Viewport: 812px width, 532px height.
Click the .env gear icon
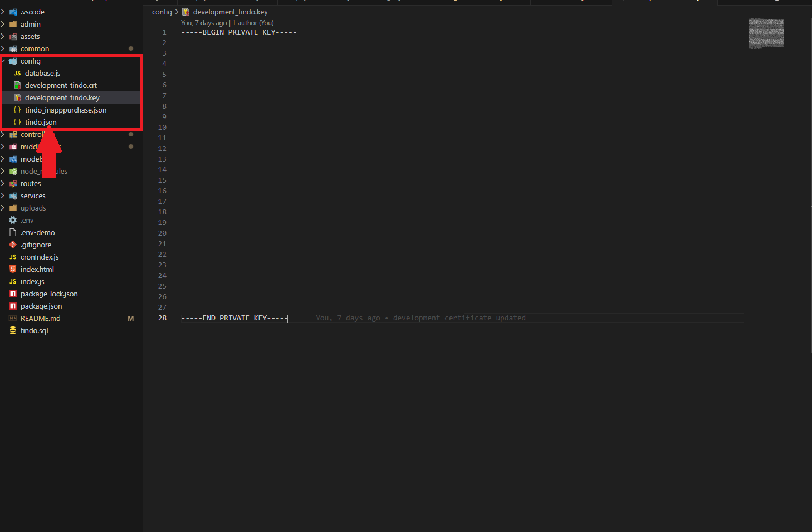[13, 221]
